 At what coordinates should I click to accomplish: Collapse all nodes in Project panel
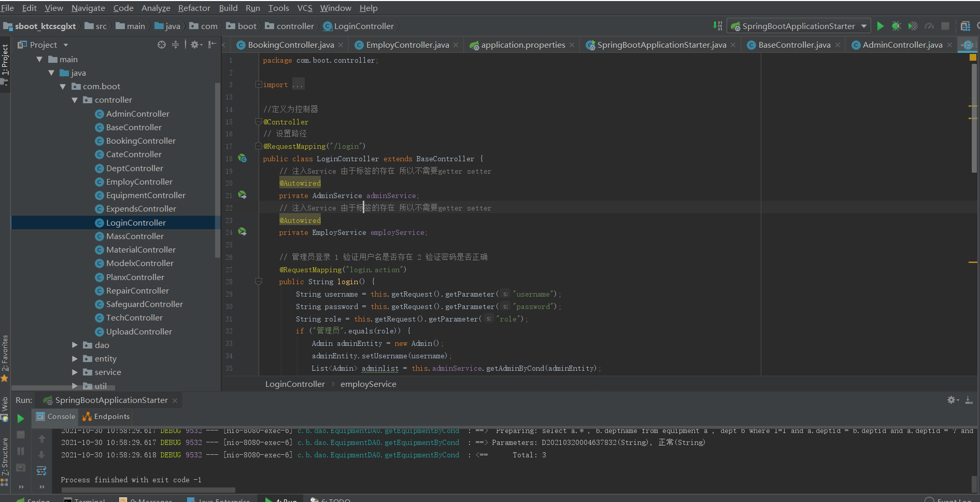point(175,45)
